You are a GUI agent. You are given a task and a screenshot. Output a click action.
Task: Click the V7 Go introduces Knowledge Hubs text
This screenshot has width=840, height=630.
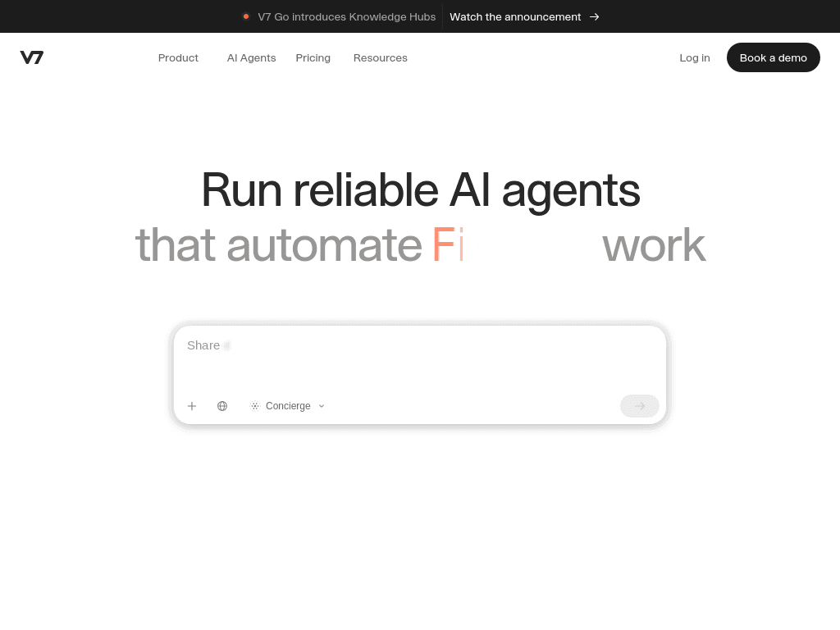(346, 16)
